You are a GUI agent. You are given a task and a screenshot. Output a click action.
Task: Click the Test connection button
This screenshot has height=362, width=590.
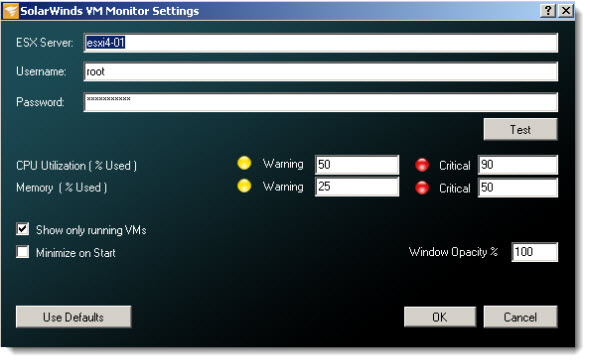(520, 129)
